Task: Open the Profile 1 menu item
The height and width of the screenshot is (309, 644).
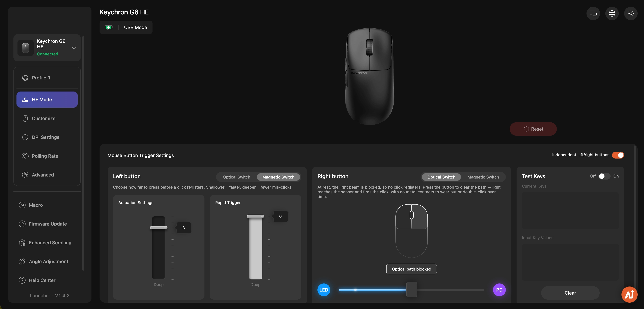Action: 47,78
